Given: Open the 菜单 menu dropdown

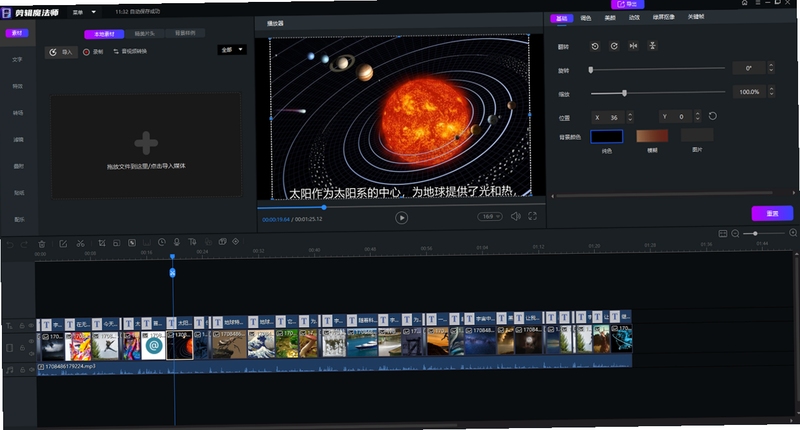Looking at the screenshot, I should (84, 12).
